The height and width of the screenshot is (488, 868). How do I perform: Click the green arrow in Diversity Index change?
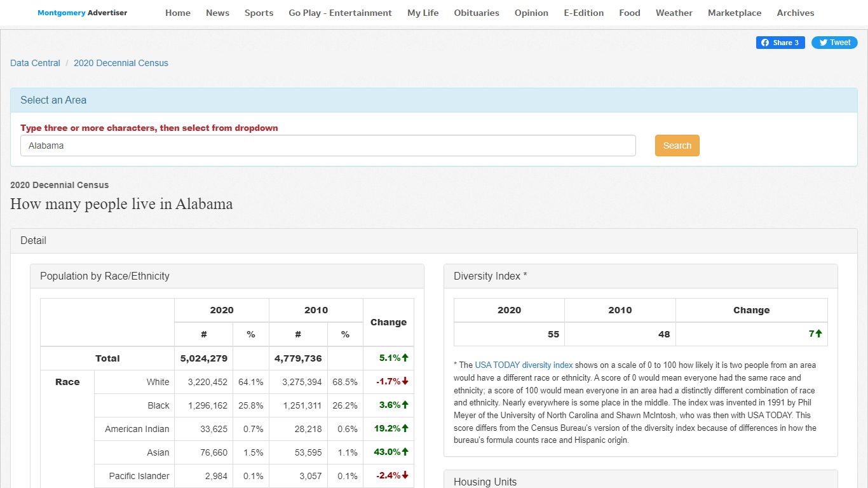coord(819,334)
